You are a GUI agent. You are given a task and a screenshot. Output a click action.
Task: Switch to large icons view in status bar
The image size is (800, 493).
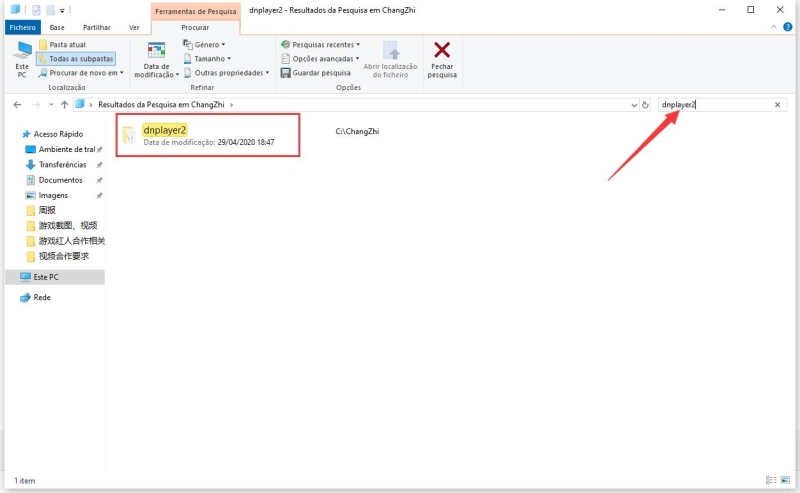[785, 480]
